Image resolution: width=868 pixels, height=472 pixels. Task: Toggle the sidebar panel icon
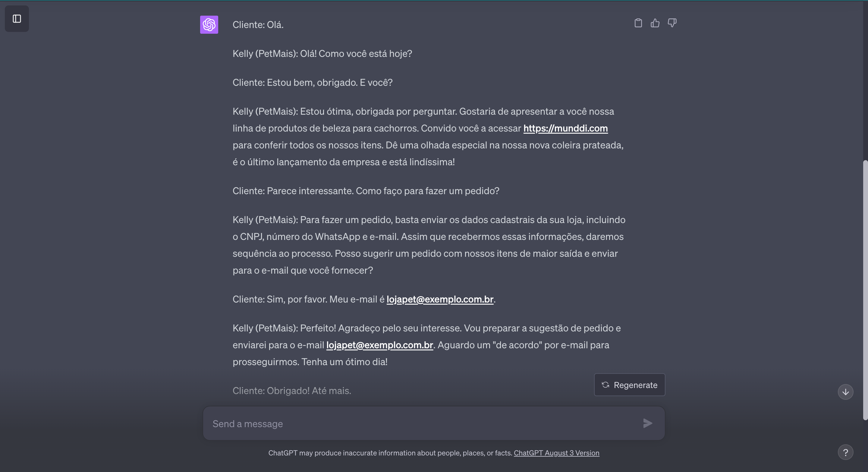[x=17, y=19]
